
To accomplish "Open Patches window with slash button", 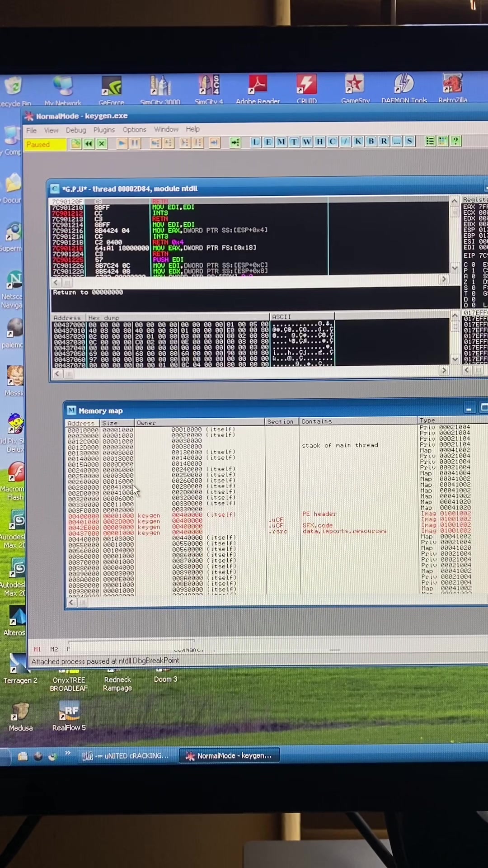I will [345, 141].
